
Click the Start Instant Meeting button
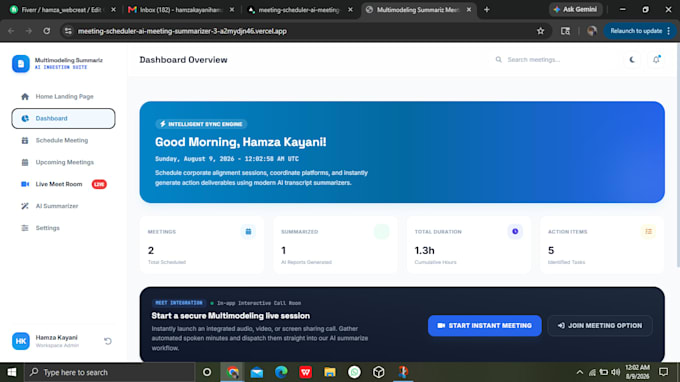pyautogui.click(x=484, y=326)
